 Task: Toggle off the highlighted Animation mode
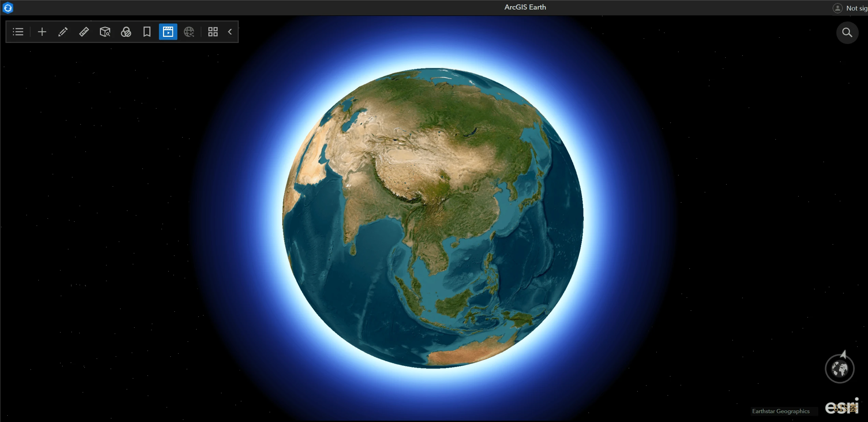[x=168, y=32]
